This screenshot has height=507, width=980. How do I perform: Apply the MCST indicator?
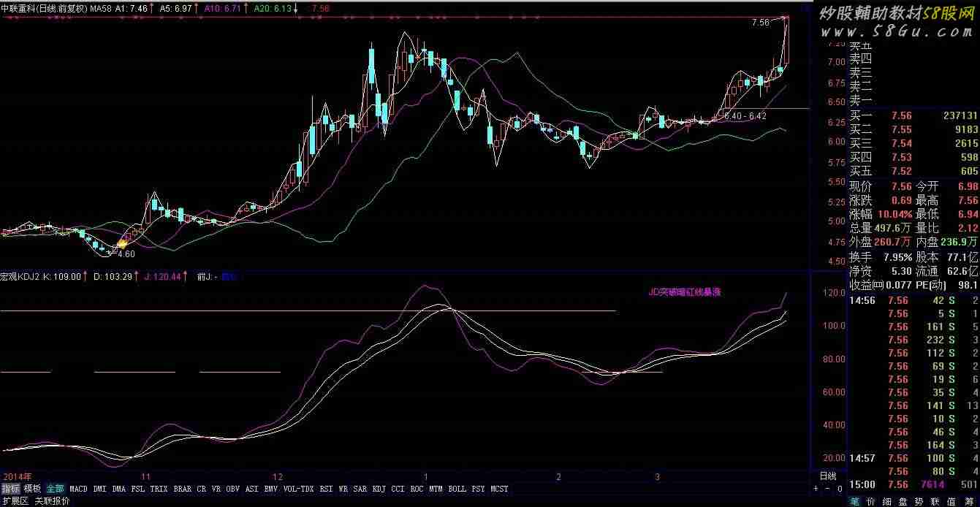click(x=500, y=489)
